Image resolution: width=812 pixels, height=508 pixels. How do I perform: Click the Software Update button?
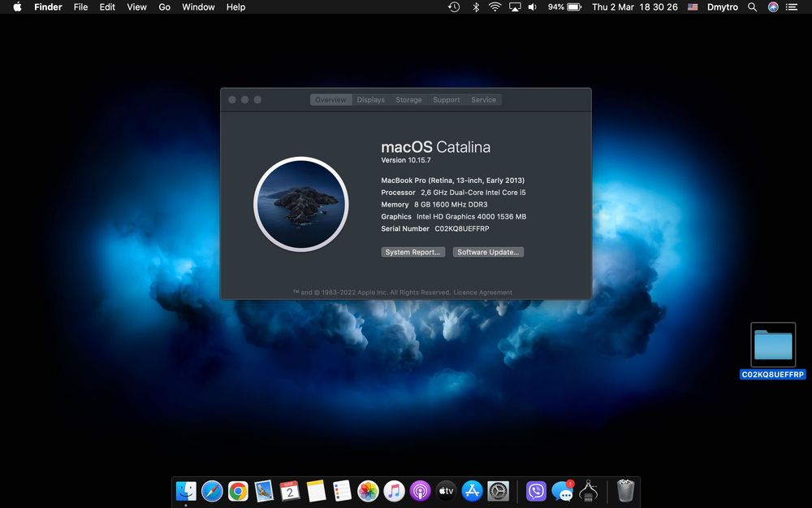point(488,252)
